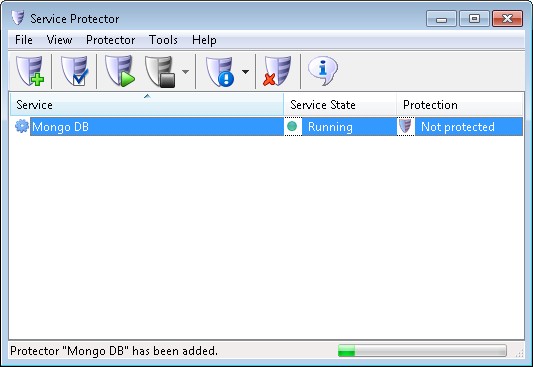Image resolution: width=533 pixels, height=367 pixels.
Task: Expand the shield alert dropdown arrow
Action: (x=245, y=72)
